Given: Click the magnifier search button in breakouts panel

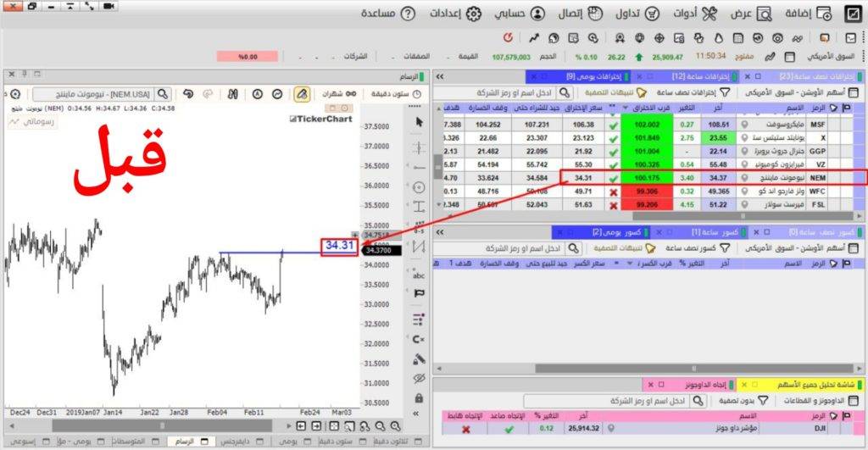Looking at the screenshot, I should coord(564,92).
